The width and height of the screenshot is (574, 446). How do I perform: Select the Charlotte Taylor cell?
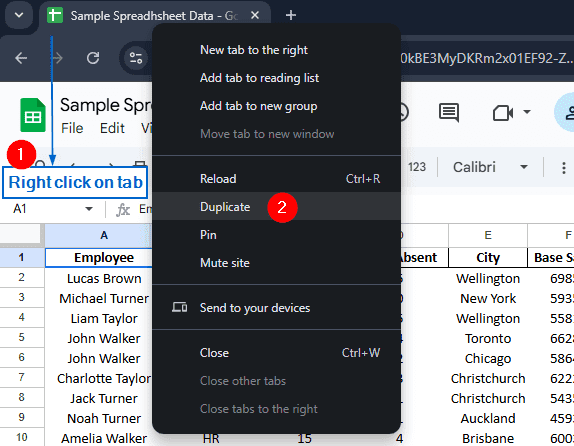coord(98,378)
